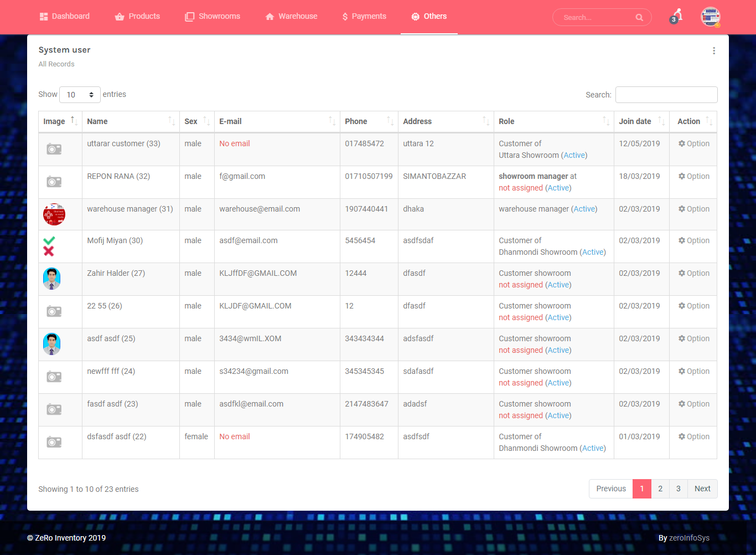Open the three-dot card options menu
756x555 pixels.
click(714, 51)
